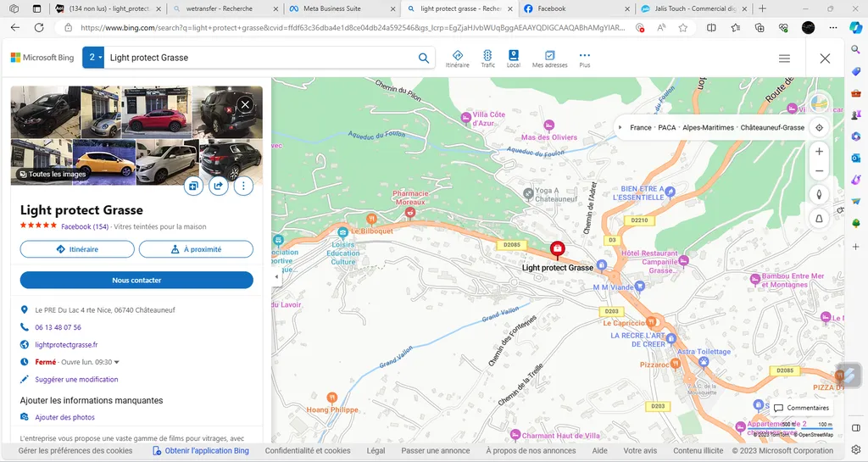
Task: Zoom out on the map
Action: point(819,171)
